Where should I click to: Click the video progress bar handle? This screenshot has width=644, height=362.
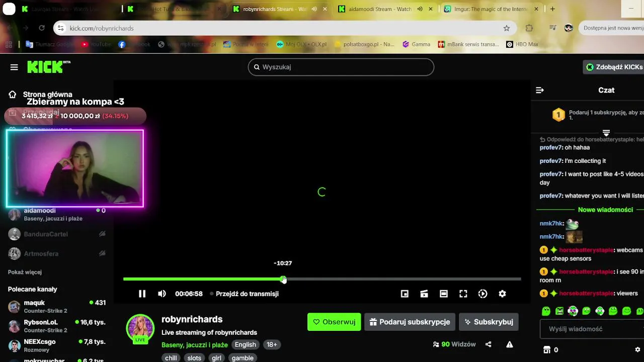tap(283, 279)
